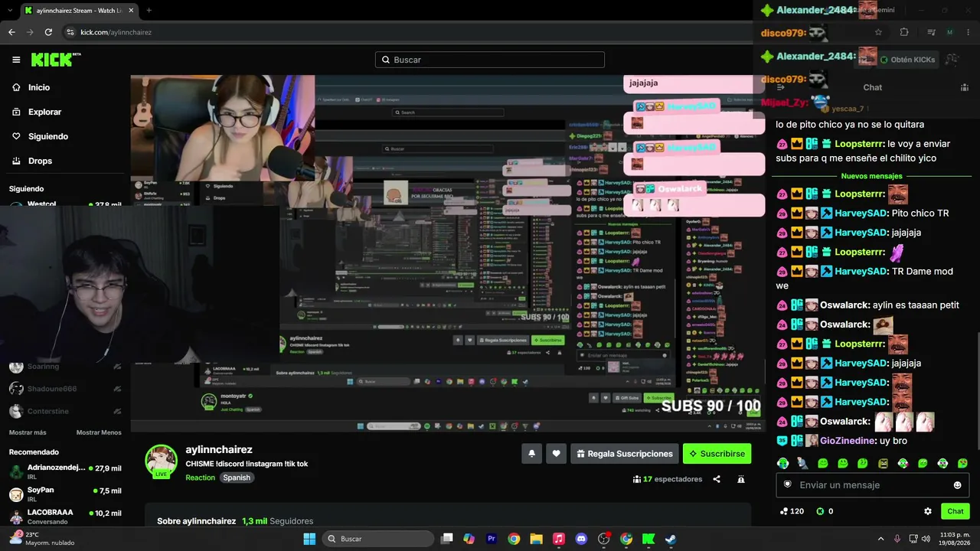
Task: Open the weather widget showing 23°C
Action: pyautogui.click(x=42, y=539)
